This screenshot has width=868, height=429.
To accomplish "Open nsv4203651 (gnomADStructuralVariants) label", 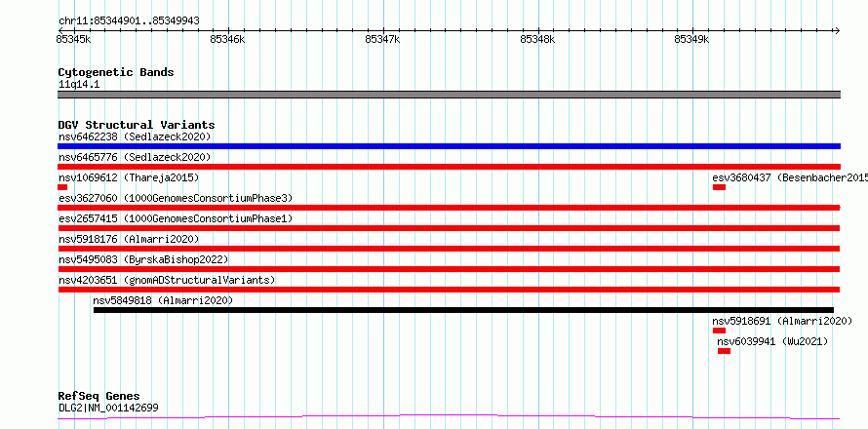I will point(167,280).
